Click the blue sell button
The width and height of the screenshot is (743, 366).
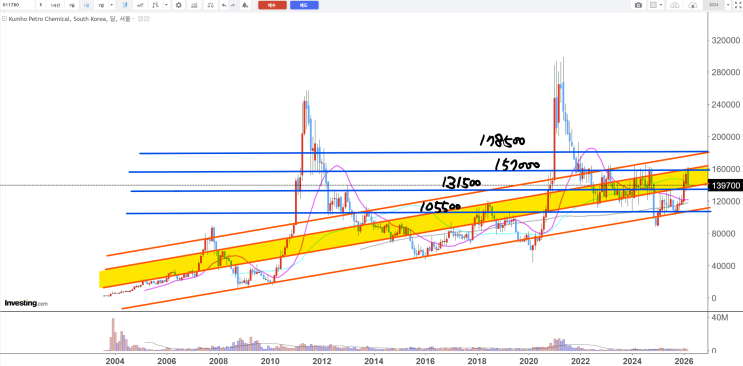(x=304, y=5)
